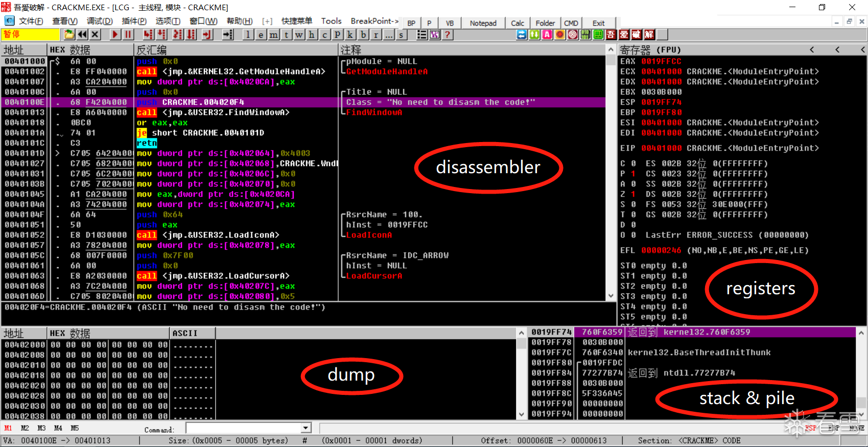868x447 pixels.
Task: Click the Exit button
Action: pos(599,23)
